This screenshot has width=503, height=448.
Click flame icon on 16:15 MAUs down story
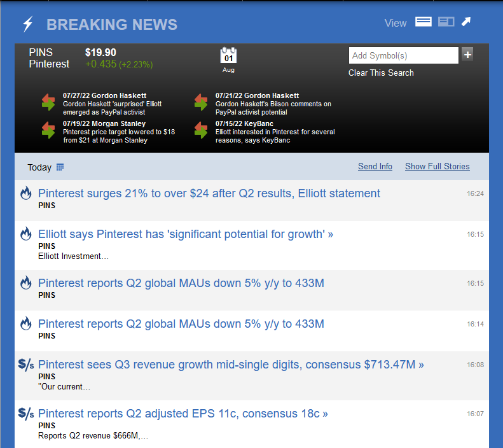26,283
